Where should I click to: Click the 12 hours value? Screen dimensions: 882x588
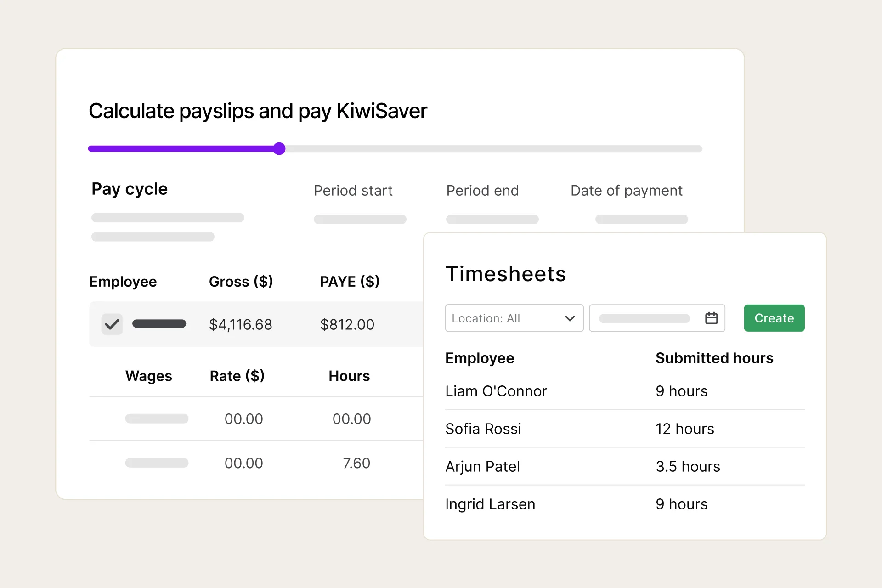[684, 429]
